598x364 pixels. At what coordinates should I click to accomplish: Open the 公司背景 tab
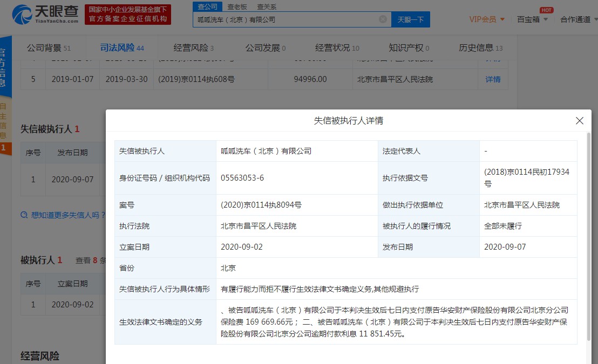point(49,48)
